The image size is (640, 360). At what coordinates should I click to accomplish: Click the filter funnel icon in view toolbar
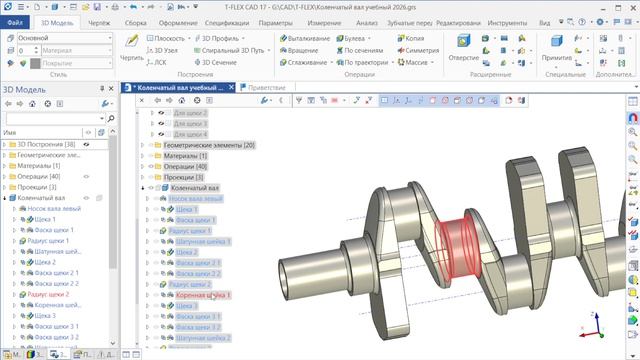point(299,100)
